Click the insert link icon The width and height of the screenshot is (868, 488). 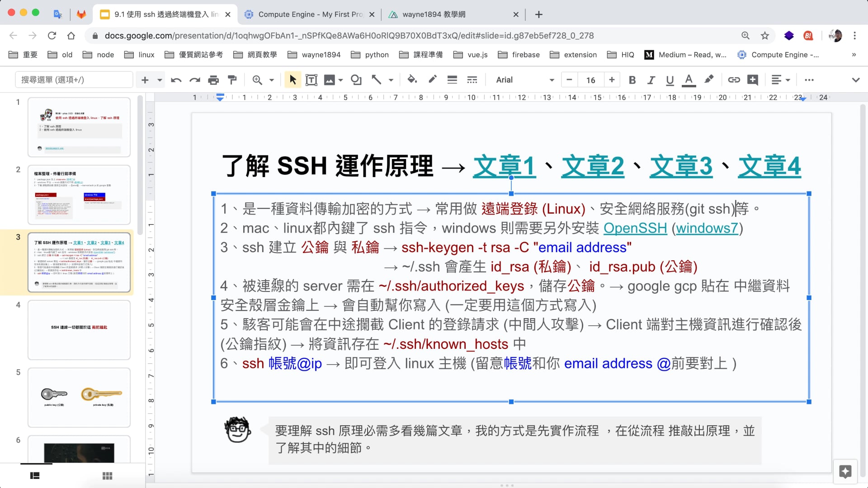pos(733,80)
